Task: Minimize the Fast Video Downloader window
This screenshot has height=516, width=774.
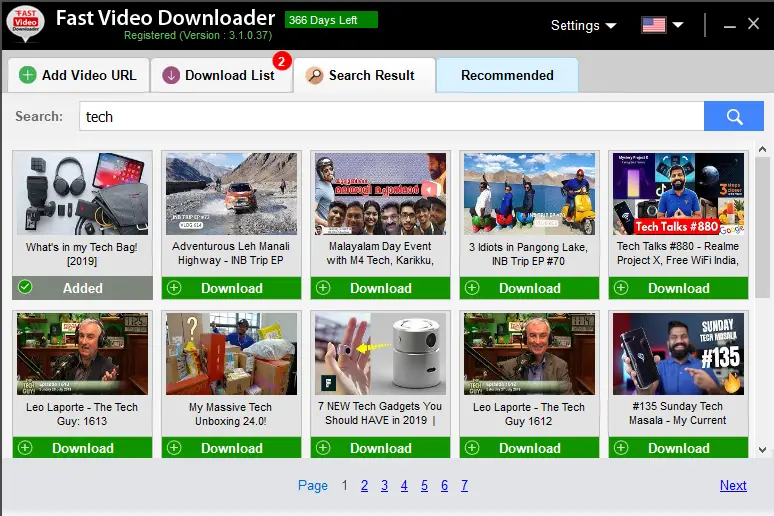Action: point(730,25)
